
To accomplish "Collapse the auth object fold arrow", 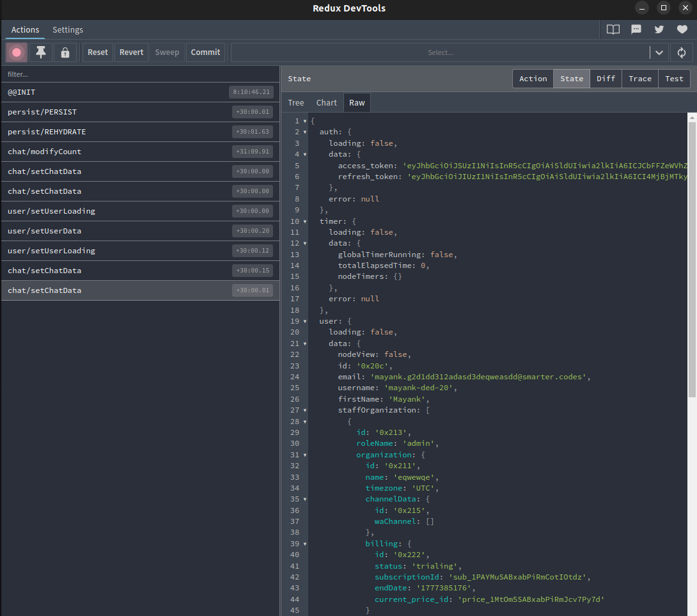I will [305, 132].
